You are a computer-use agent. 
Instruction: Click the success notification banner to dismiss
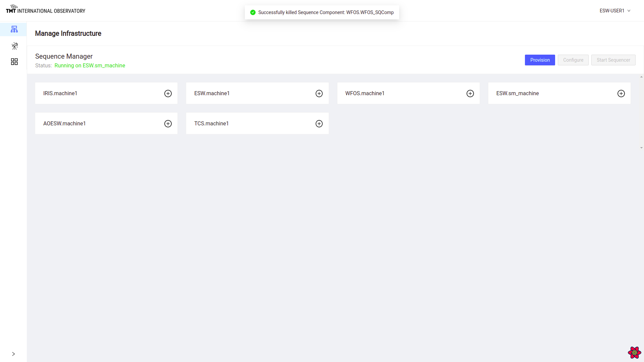(322, 12)
